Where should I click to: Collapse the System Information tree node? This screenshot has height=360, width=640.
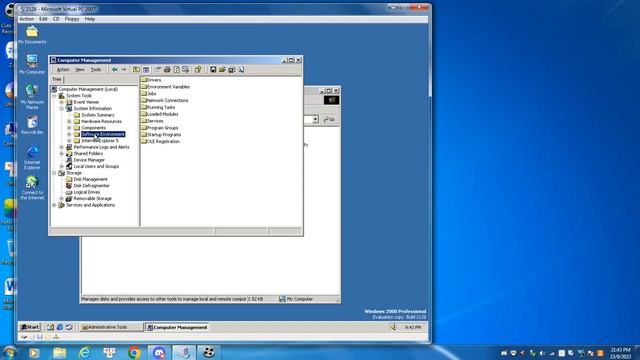[62, 109]
